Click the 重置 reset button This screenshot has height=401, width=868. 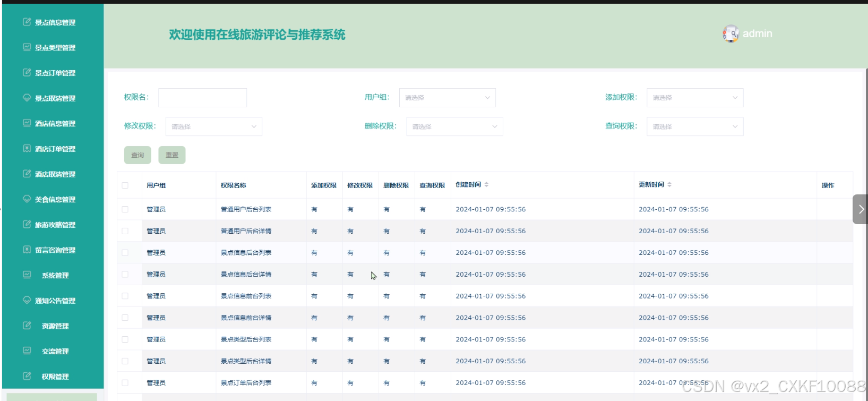pos(172,155)
